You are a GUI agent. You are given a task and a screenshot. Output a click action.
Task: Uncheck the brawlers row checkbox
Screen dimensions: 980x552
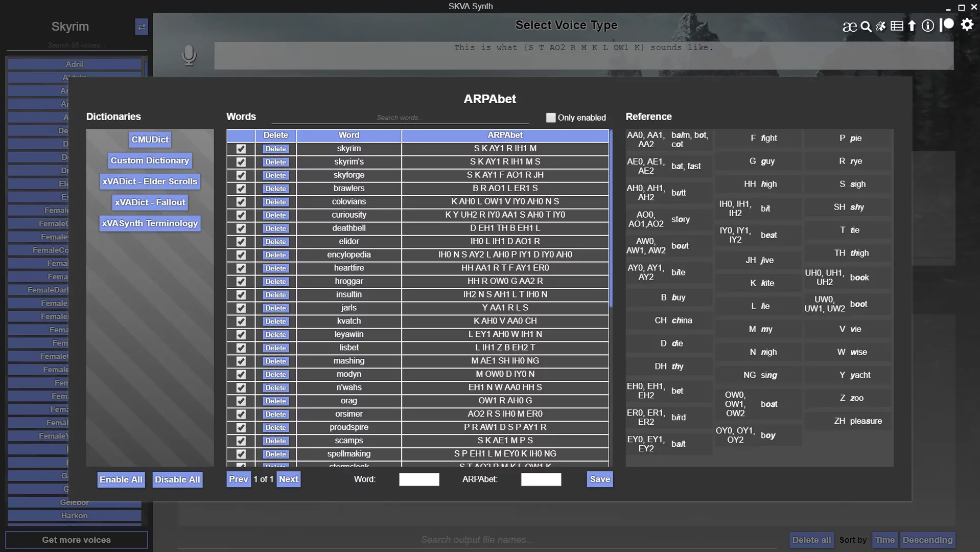coord(241,189)
